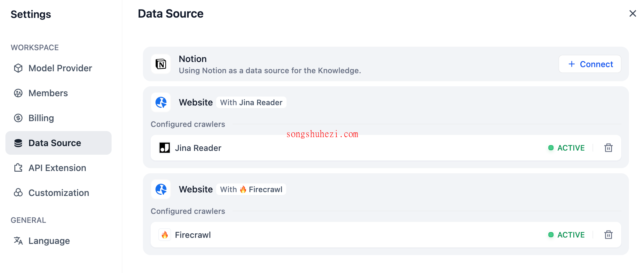Click the Notion description text
The width and height of the screenshot is (644, 273).
pyautogui.click(x=270, y=71)
